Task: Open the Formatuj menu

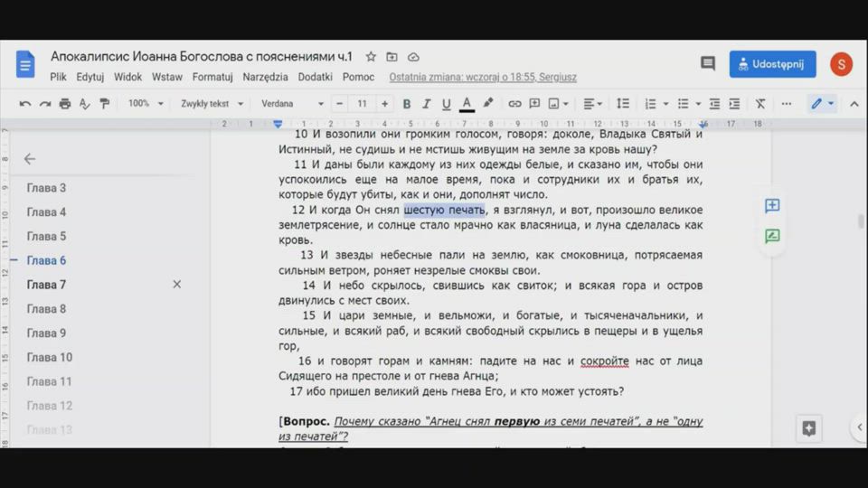Action: (x=212, y=78)
